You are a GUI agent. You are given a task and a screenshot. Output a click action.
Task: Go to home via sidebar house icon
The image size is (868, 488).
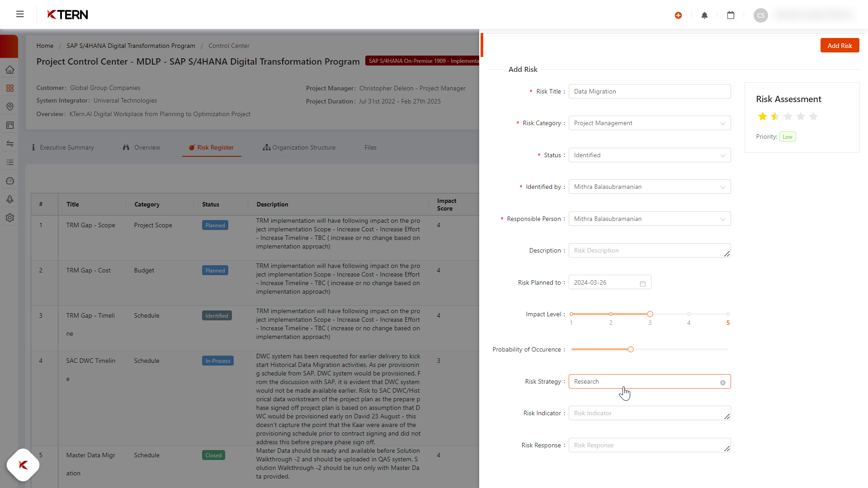[10, 70]
